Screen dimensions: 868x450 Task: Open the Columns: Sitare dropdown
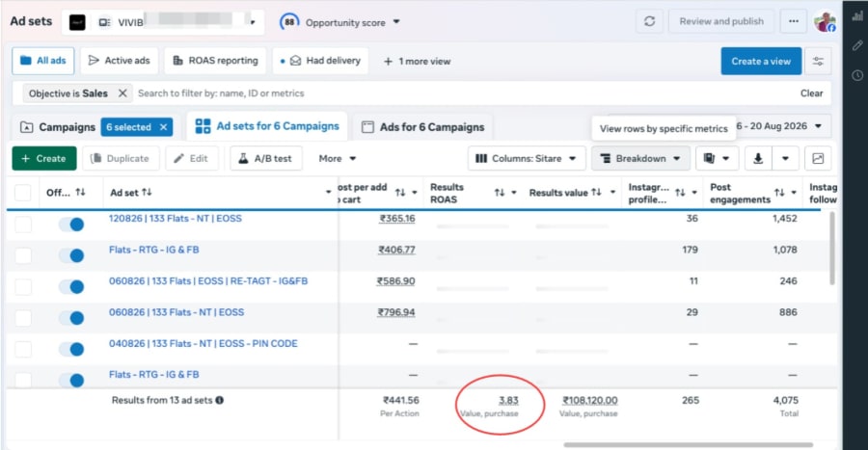point(526,159)
